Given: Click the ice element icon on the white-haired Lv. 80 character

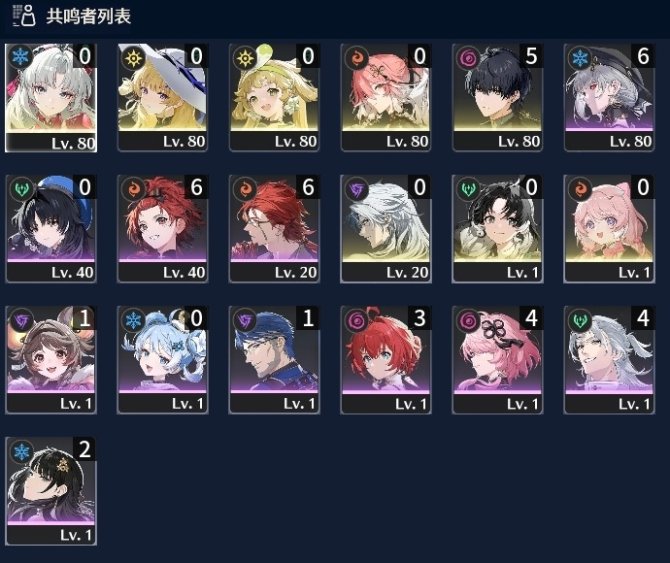Looking at the screenshot, I should click(x=20, y=56).
